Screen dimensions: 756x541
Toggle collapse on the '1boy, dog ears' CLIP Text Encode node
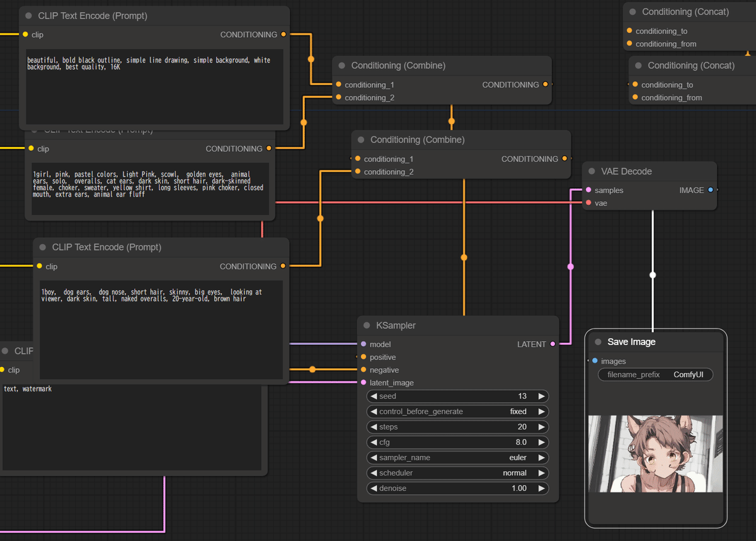click(x=43, y=247)
